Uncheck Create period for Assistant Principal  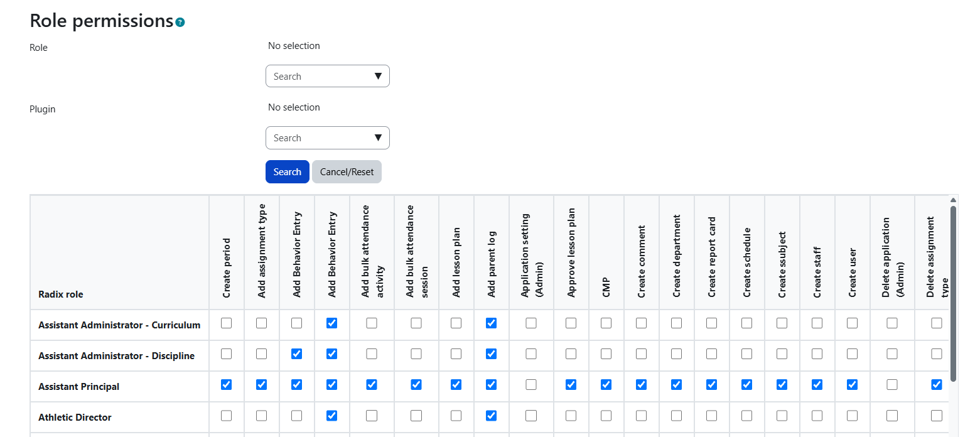pos(227,384)
